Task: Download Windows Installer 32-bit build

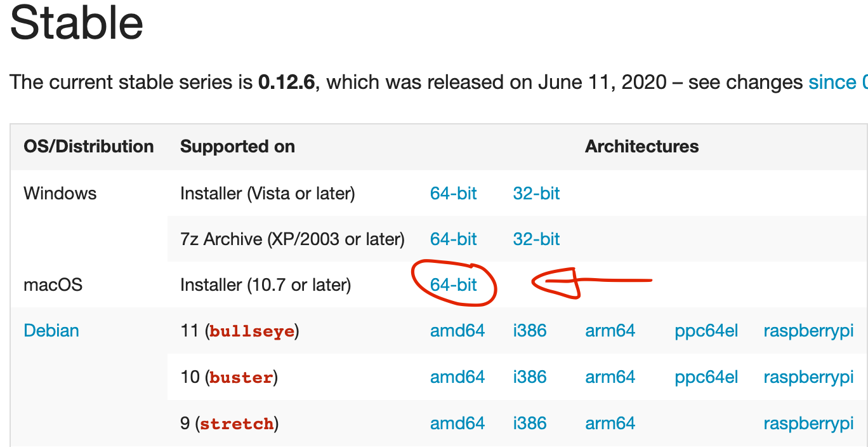Action: 536,193
